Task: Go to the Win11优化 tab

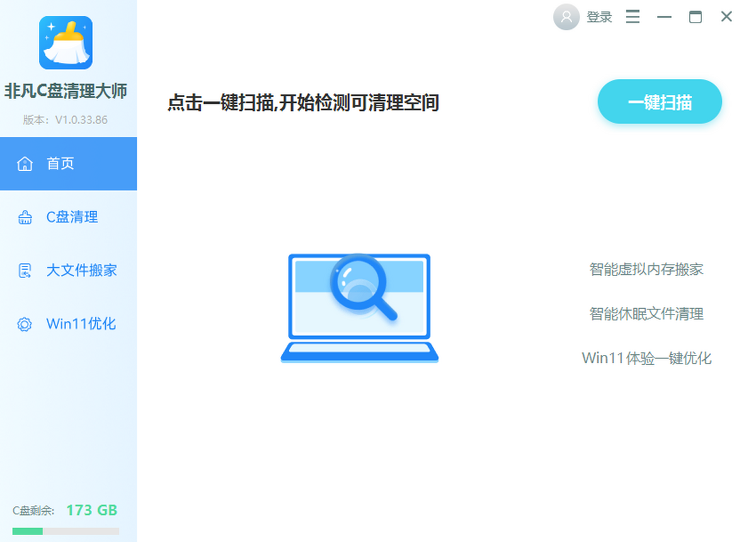Action: tap(81, 324)
